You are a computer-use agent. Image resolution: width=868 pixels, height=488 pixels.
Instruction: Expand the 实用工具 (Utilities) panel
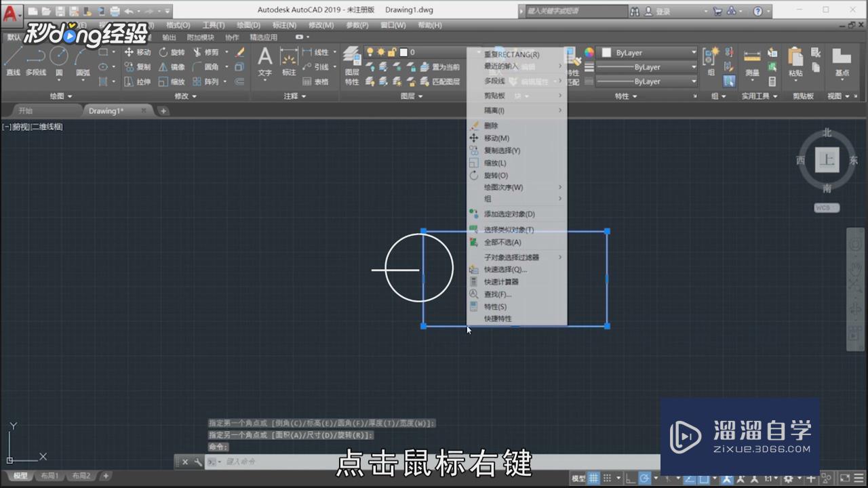coord(759,96)
